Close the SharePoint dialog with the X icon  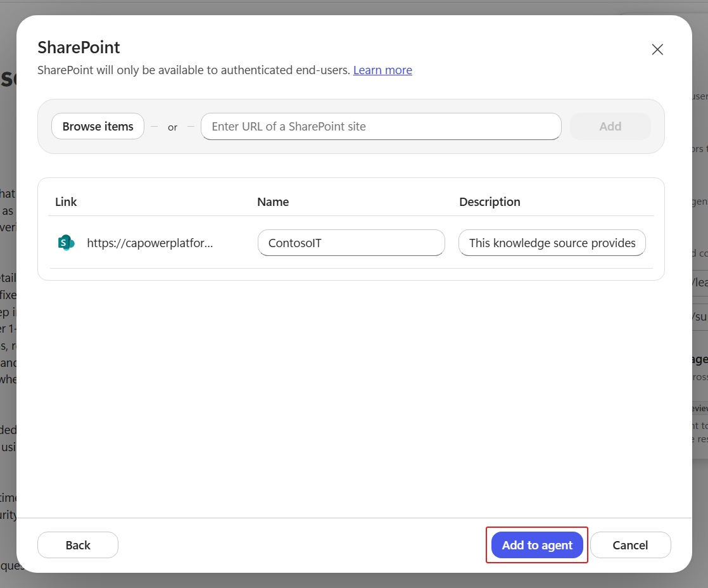[657, 49]
